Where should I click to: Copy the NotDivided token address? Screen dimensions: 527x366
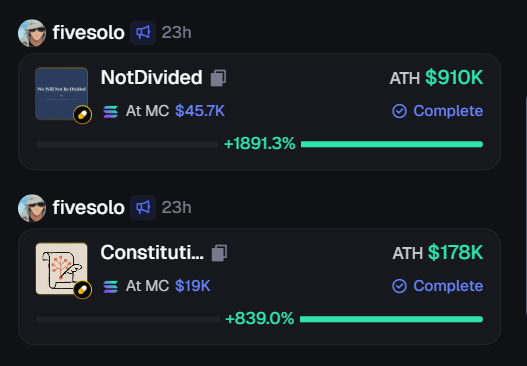[218, 78]
